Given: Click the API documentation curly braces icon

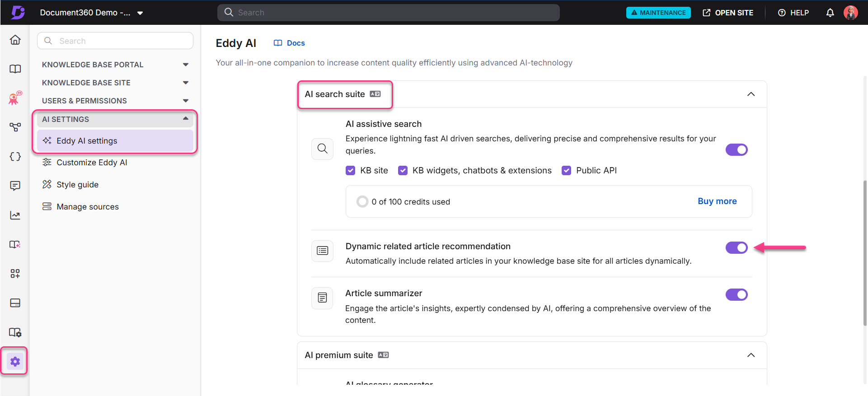Looking at the screenshot, I should coord(15,157).
